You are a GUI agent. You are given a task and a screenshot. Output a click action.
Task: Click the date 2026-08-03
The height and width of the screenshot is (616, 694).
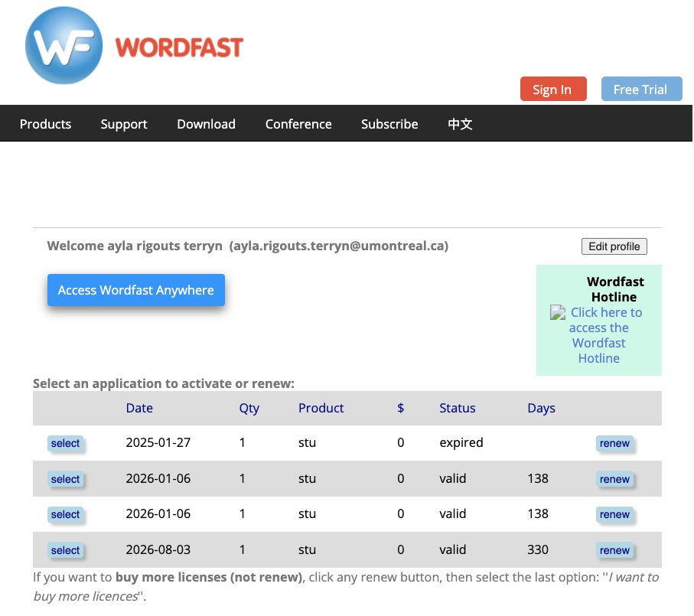[x=158, y=549]
